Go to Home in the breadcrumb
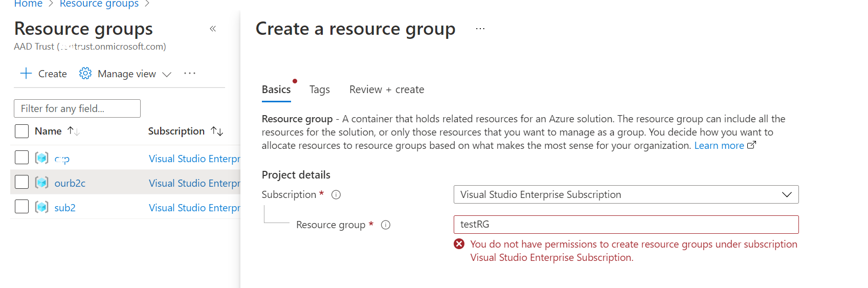The image size is (868, 288). pyautogui.click(x=28, y=4)
